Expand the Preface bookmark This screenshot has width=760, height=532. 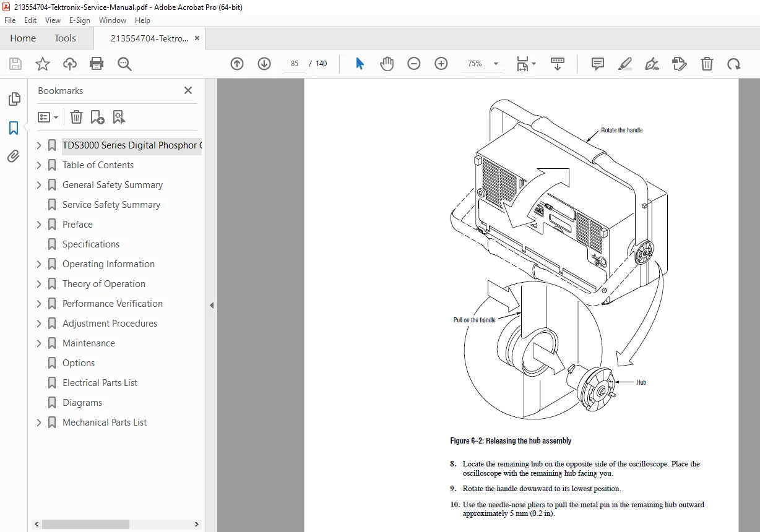click(39, 225)
